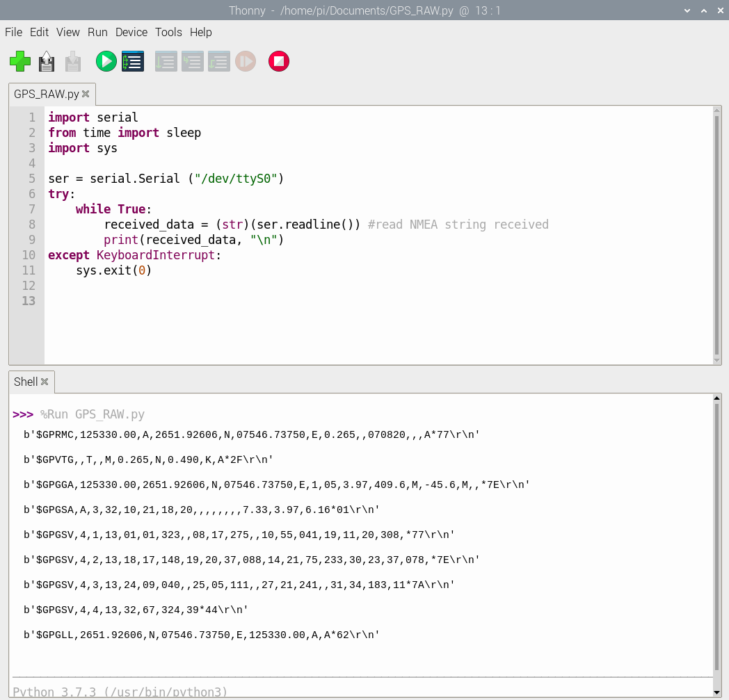The image size is (729, 700).
Task: Click the Resume debugging icon
Action: click(245, 61)
